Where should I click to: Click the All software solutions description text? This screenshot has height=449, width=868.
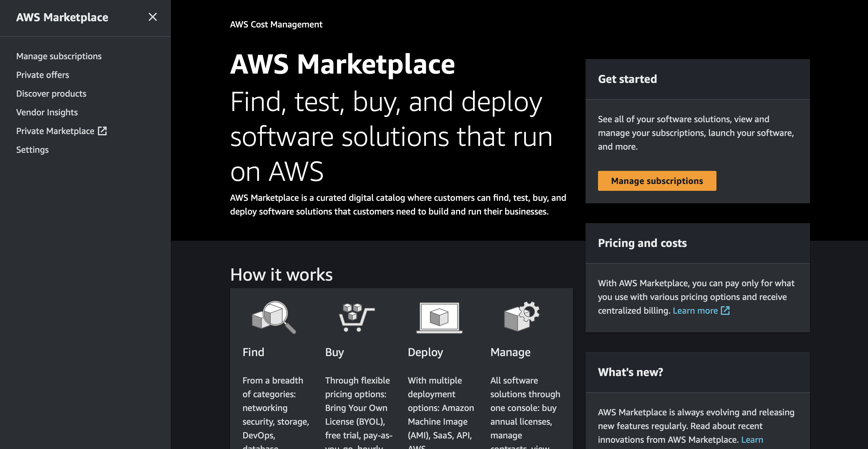coord(525,412)
